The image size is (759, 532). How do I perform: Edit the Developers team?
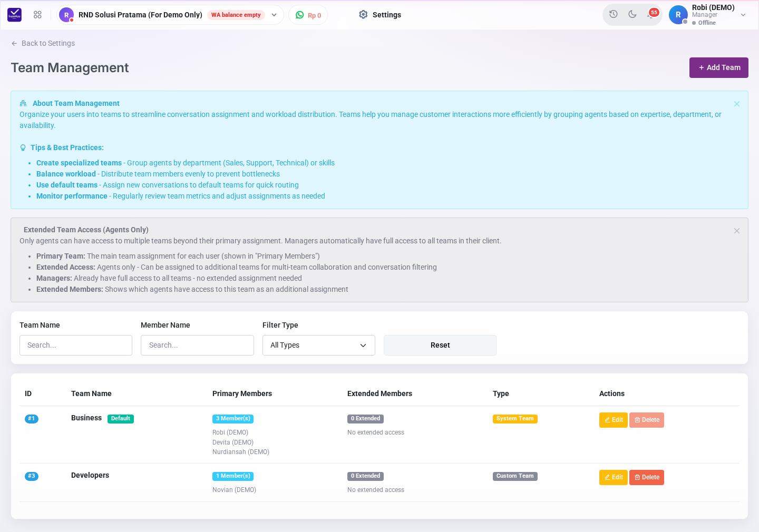click(614, 477)
